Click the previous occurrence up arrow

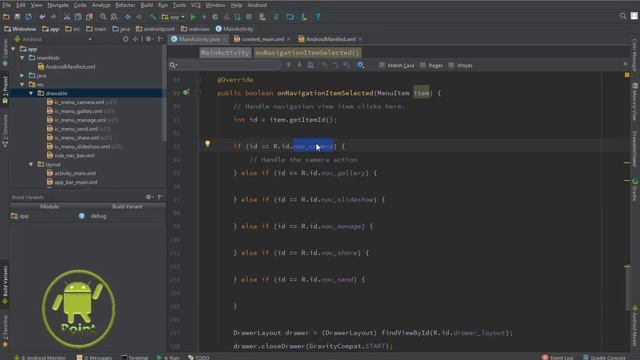point(288,65)
